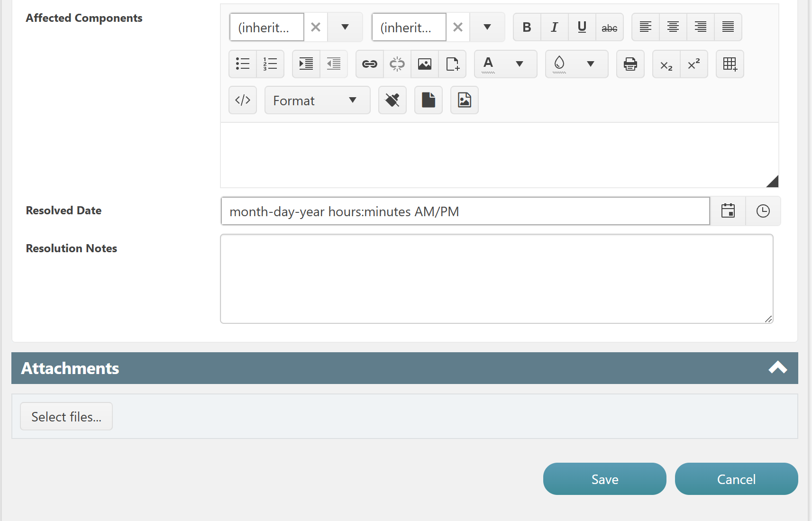Toggle underline formatting
This screenshot has width=812, height=521.
click(x=582, y=27)
